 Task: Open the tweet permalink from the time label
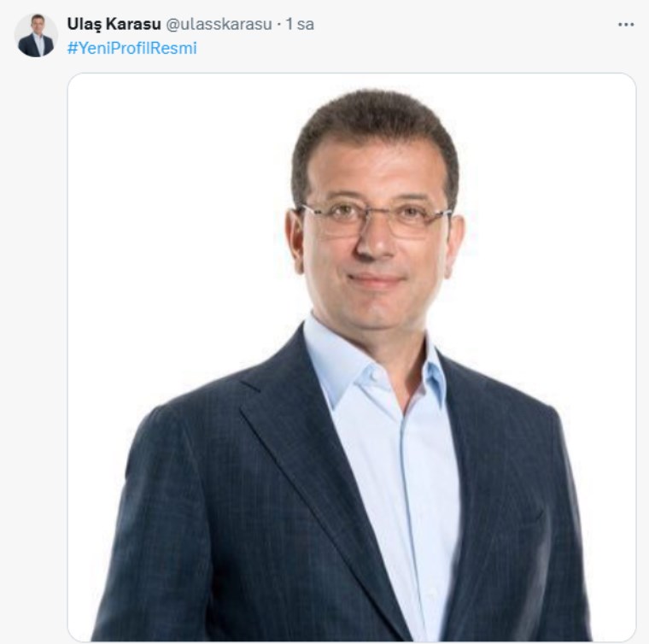300,24
